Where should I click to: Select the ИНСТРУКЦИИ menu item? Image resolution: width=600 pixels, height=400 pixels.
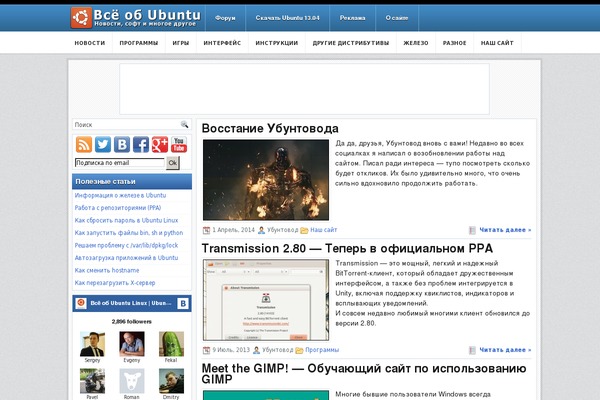click(x=277, y=43)
